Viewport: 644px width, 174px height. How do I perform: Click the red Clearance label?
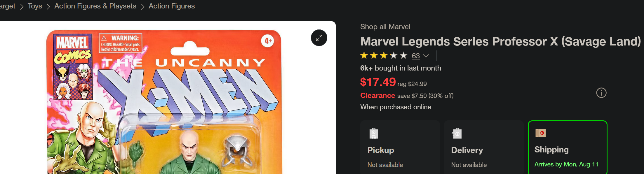point(377,96)
